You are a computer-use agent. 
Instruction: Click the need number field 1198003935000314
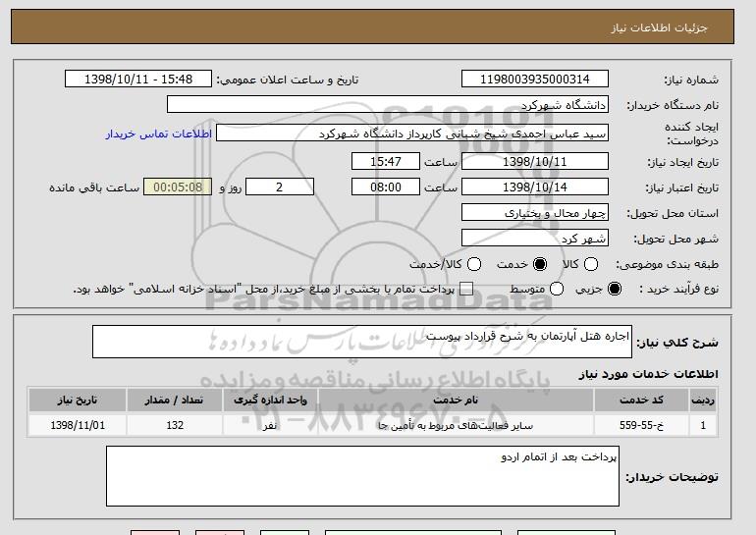coord(535,80)
